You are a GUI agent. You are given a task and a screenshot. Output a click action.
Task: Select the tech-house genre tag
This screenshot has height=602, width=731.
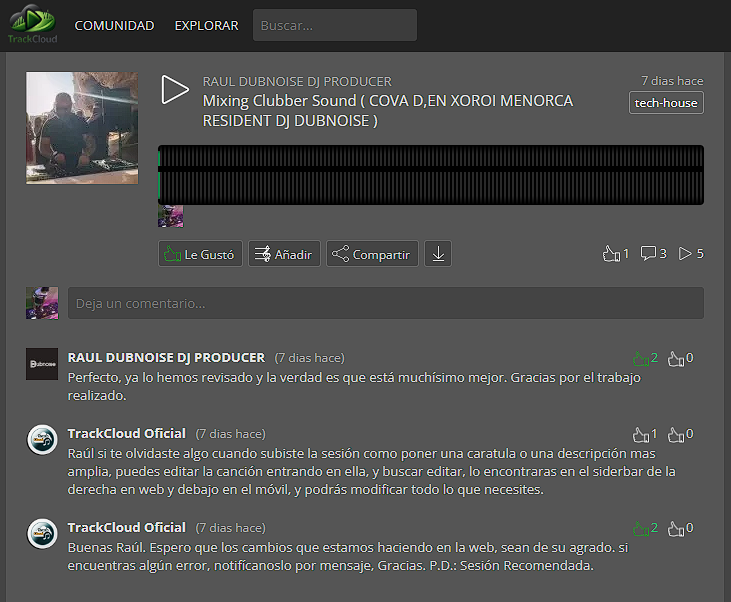666,103
